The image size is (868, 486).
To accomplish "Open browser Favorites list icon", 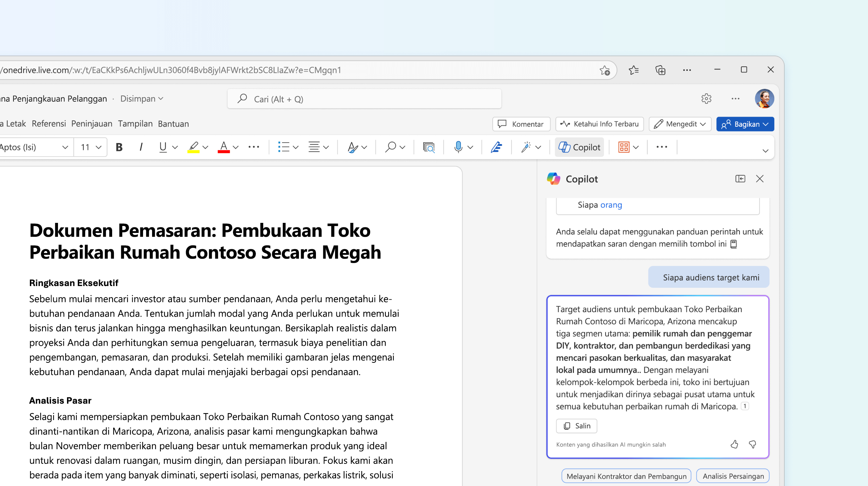I will (x=634, y=70).
